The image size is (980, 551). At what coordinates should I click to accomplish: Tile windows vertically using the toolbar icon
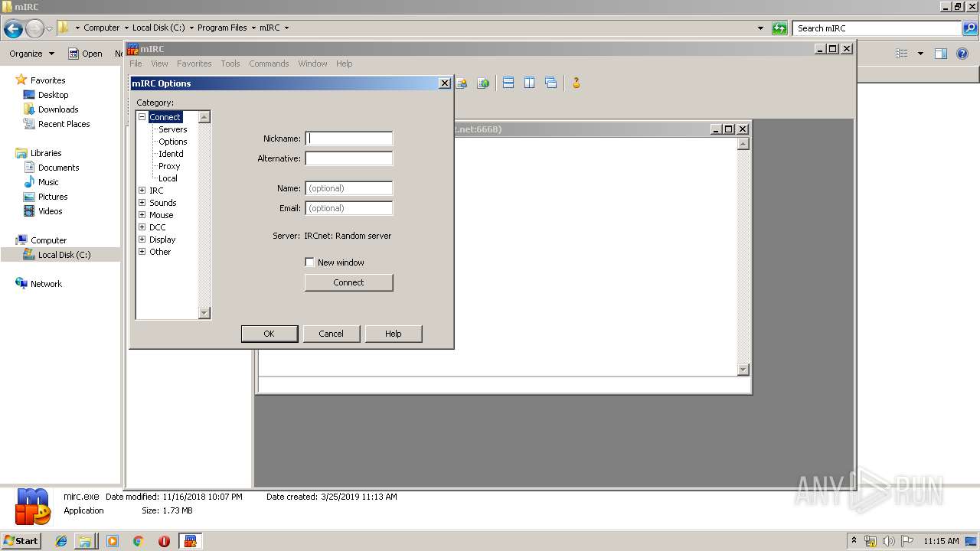529,83
